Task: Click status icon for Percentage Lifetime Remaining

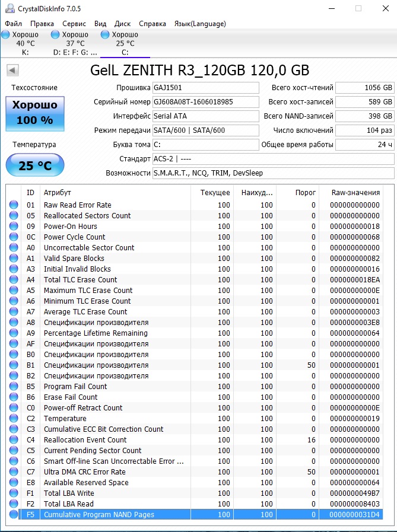Action: click(14, 333)
